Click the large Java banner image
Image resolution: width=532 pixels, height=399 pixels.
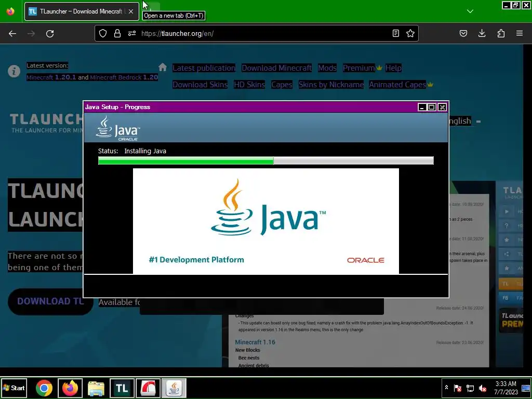[x=265, y=221]
